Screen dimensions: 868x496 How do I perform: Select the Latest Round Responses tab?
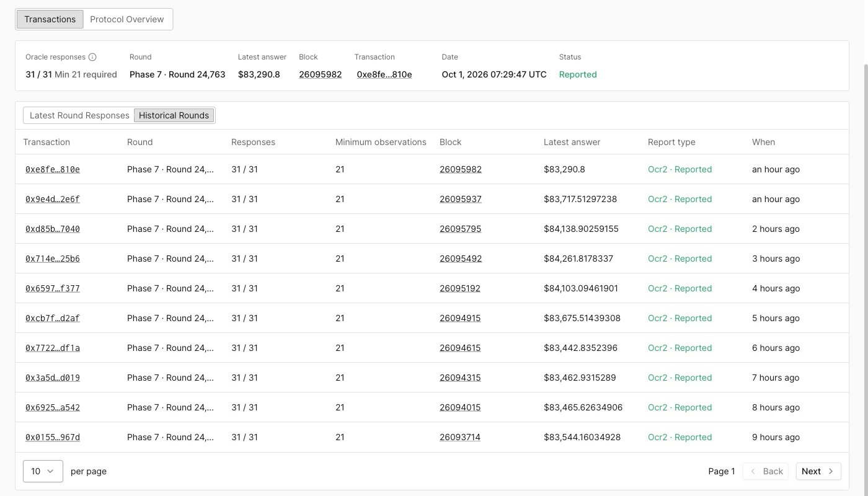coord(79,115)
